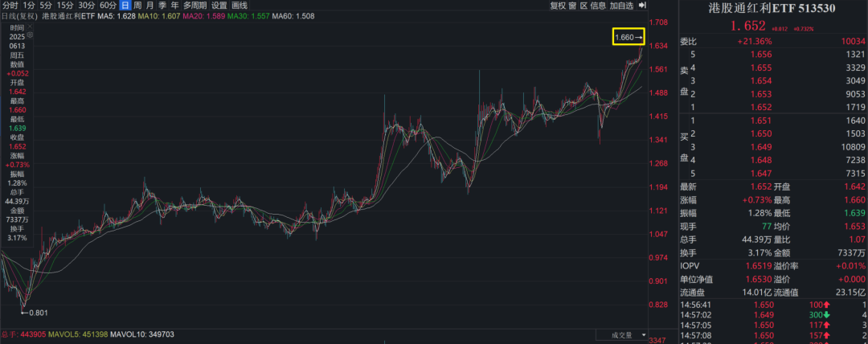
Task: Select the 30分 period tab
Action: pos(86,6)
